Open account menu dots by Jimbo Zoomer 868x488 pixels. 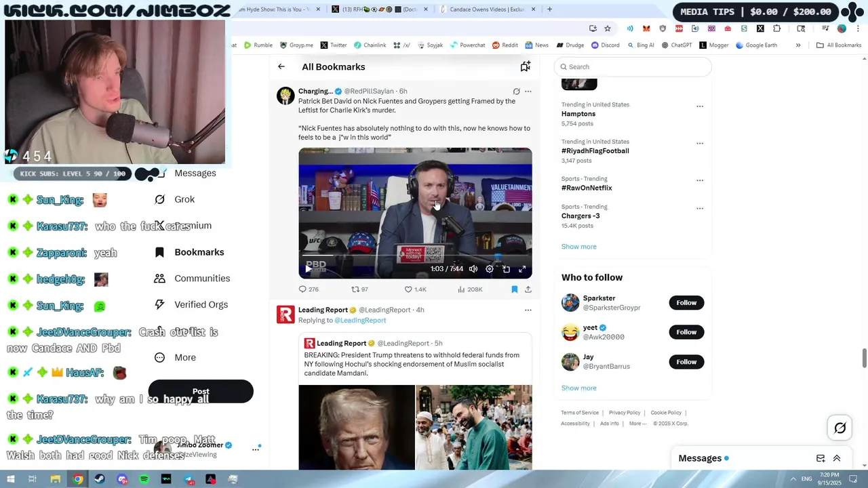pyautogui.click(x=256, y=449)
